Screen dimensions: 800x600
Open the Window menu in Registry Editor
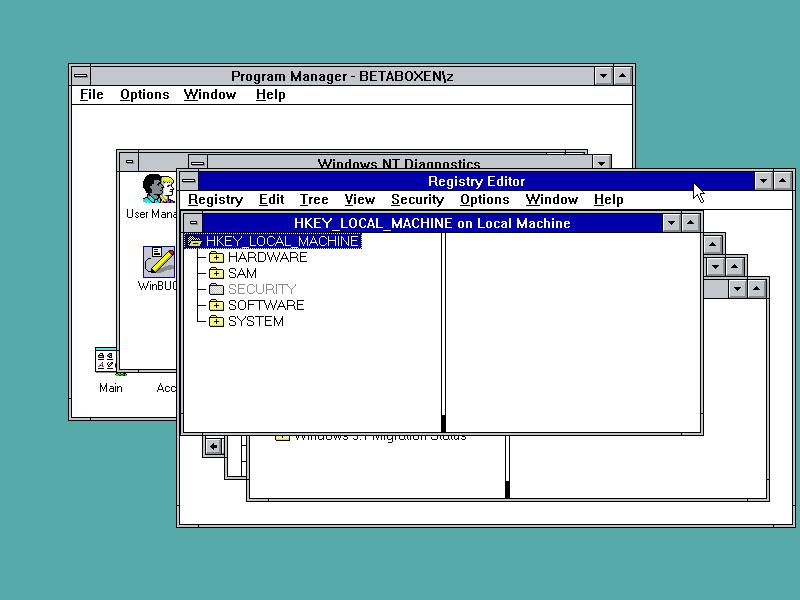tap(552, 199)
